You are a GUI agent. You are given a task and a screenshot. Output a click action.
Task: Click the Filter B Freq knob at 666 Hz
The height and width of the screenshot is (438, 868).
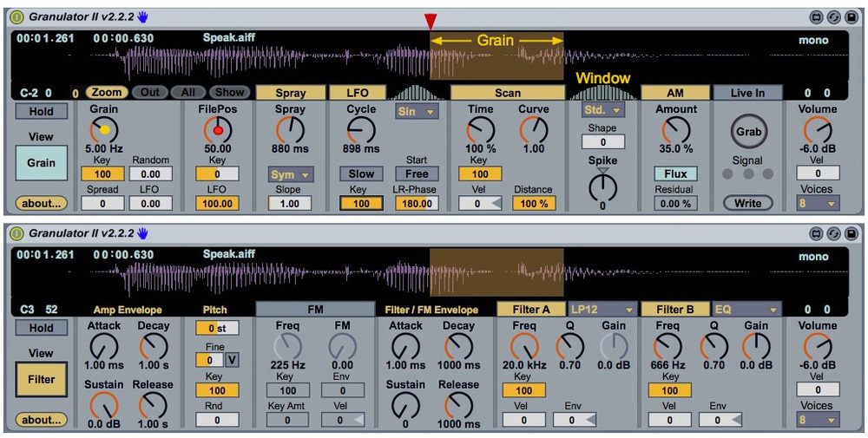pyautogui.click(x=668, y=347)
